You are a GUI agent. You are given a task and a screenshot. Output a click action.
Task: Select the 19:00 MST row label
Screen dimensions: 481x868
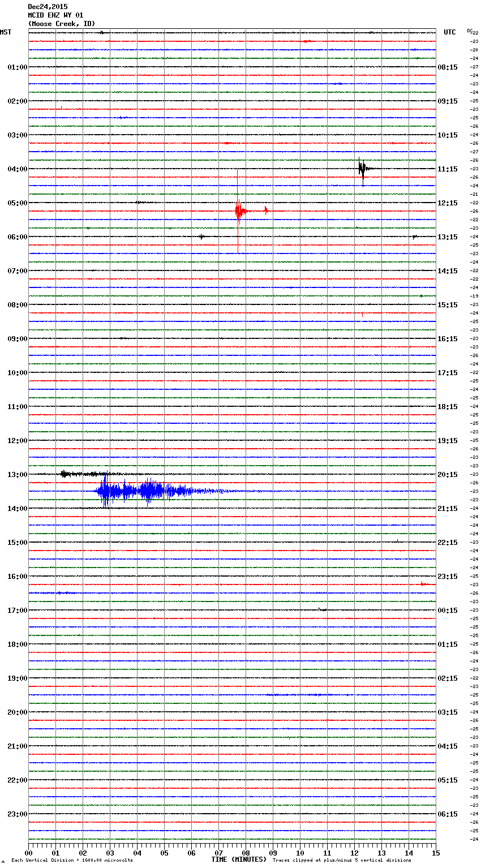(x=17, y=678)
